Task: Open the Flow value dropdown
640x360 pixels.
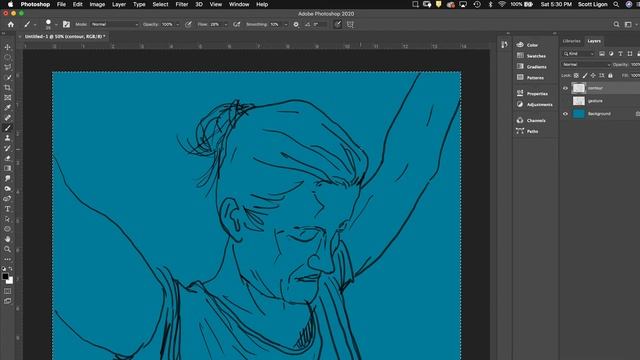Action: pyautogui.click(x=225, y=24)
